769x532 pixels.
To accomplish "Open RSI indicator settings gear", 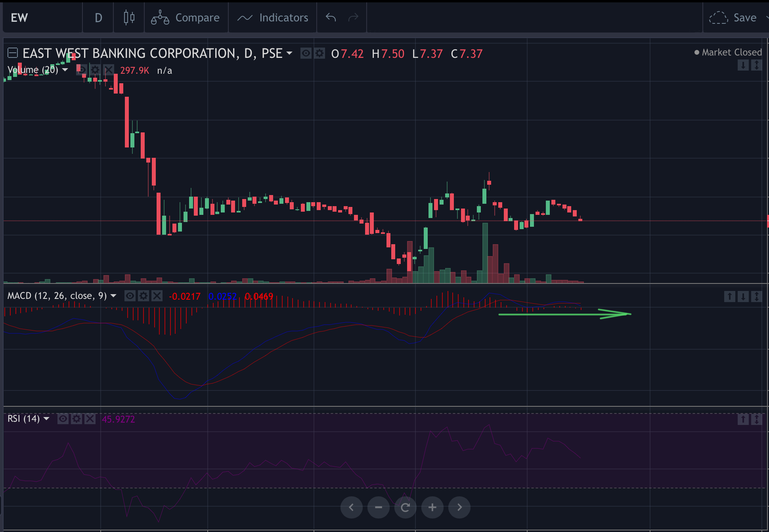I will [x=77, y=419].
